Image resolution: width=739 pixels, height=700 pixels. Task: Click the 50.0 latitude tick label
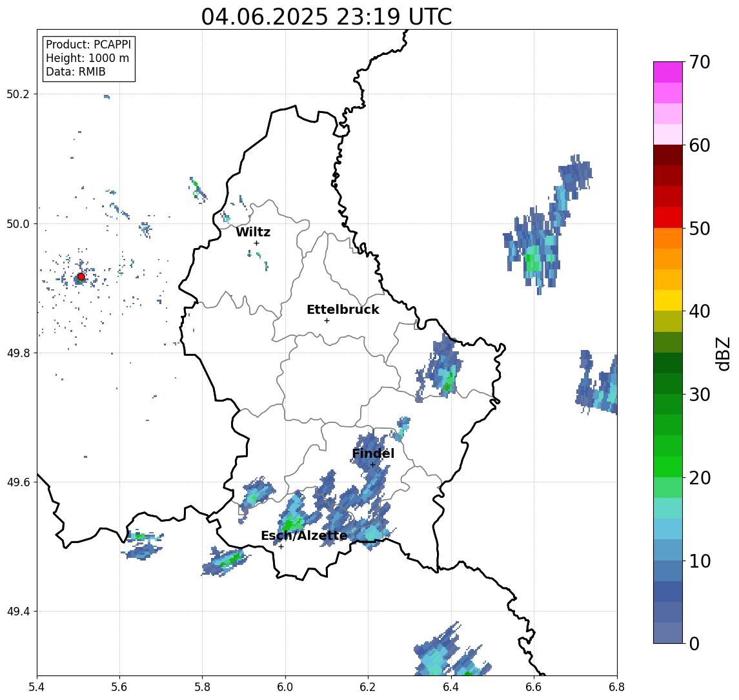[18, 223]
